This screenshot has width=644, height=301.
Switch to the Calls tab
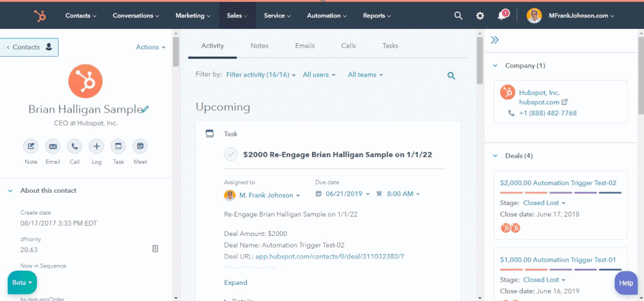(x=348, y=46)
